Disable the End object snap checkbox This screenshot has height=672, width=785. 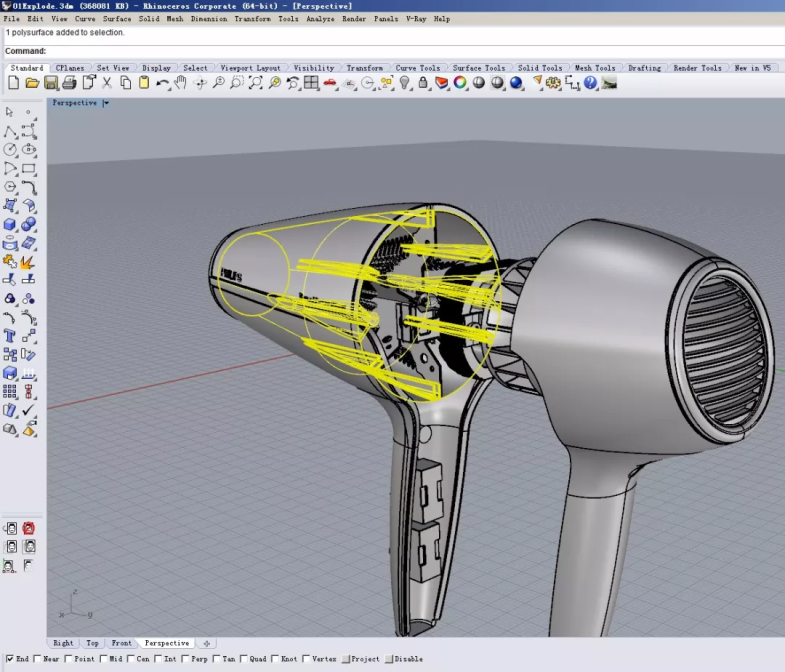9,659
